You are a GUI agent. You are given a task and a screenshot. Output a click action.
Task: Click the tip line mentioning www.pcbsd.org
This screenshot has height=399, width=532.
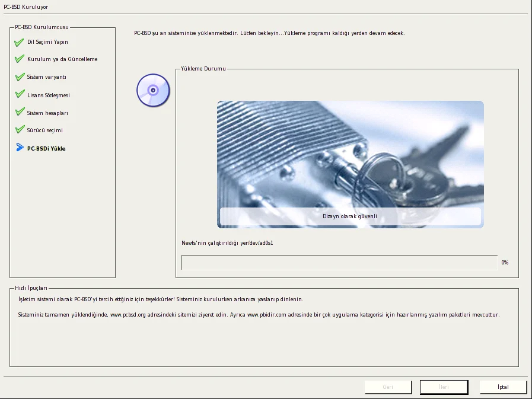tap(259, 315)
